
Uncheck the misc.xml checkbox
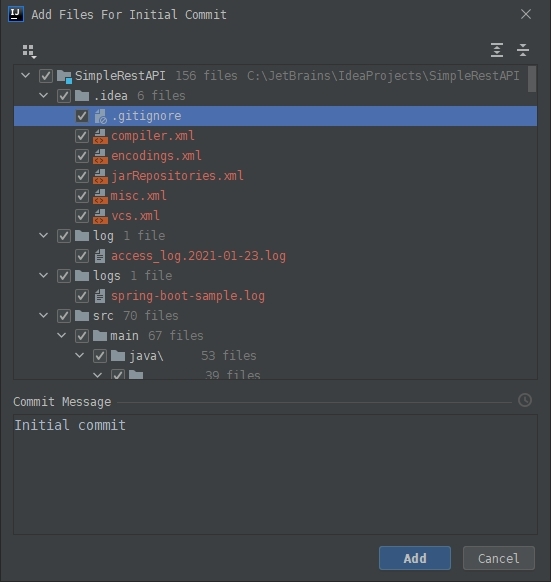coord(82,196)
